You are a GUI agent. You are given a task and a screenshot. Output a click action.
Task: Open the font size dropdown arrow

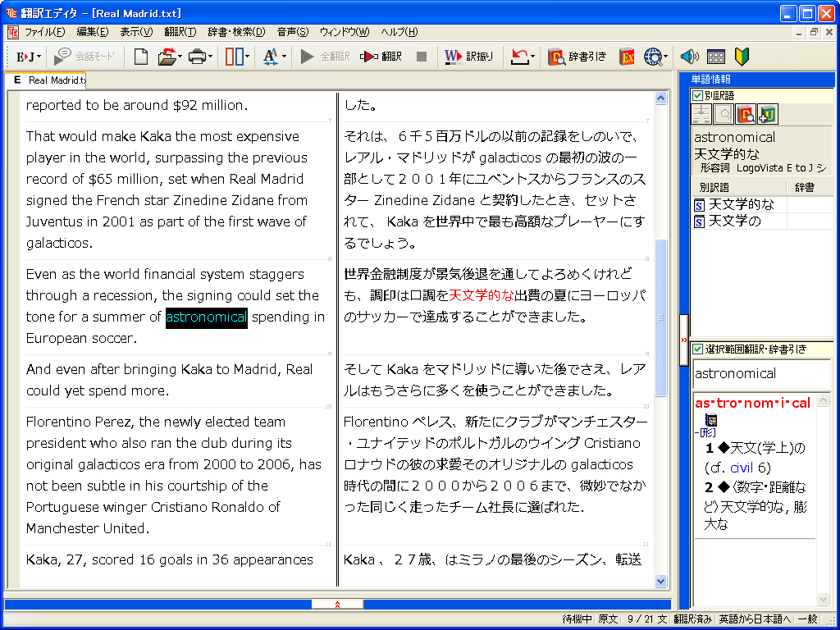tap(284, 57)
